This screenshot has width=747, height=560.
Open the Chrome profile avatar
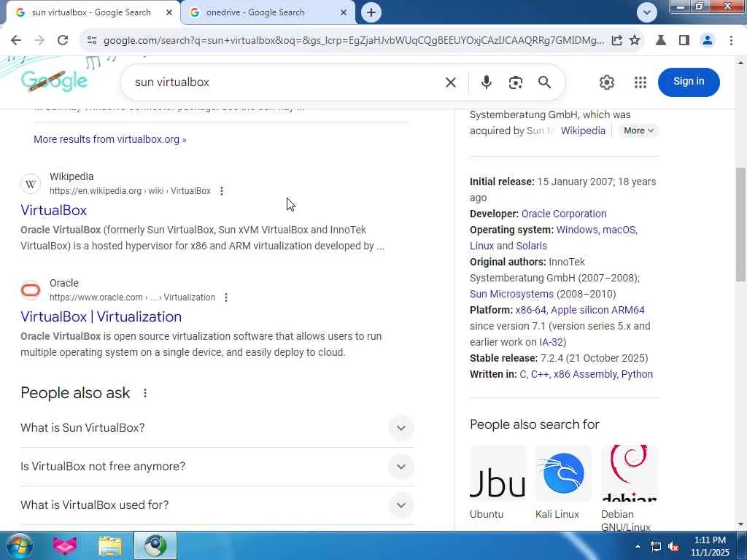708,41
